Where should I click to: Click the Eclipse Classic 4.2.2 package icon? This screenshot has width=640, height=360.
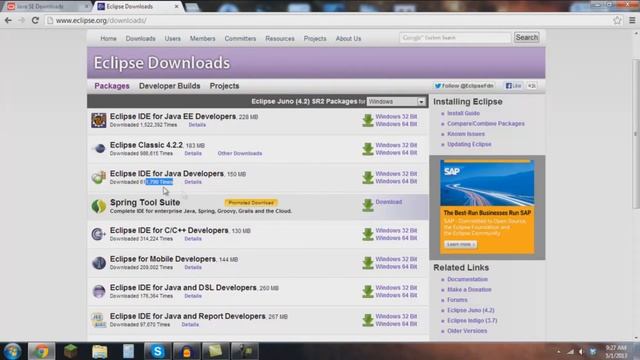tap(99, 149)
